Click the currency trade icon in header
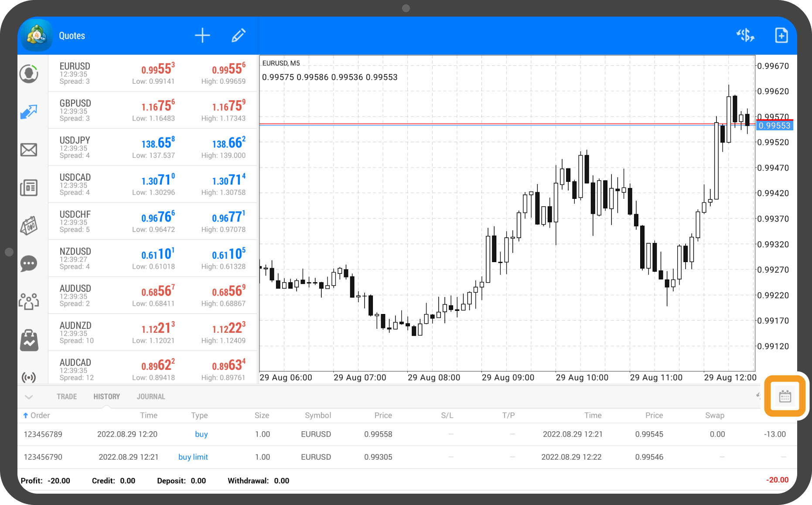 click(745, 35)
